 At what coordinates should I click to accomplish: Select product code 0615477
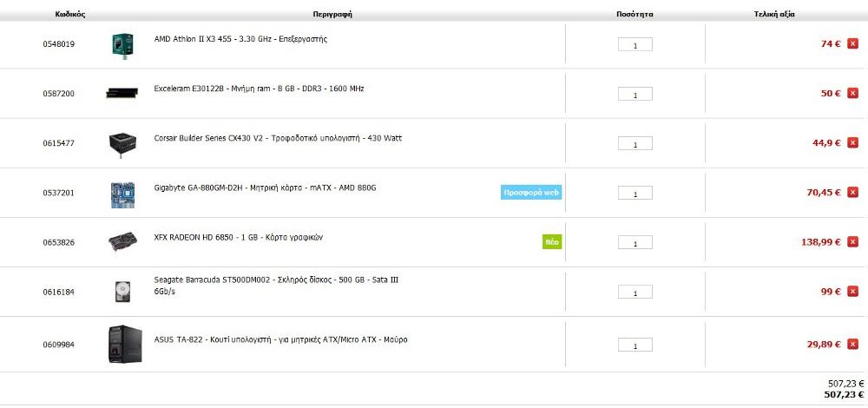59,143
